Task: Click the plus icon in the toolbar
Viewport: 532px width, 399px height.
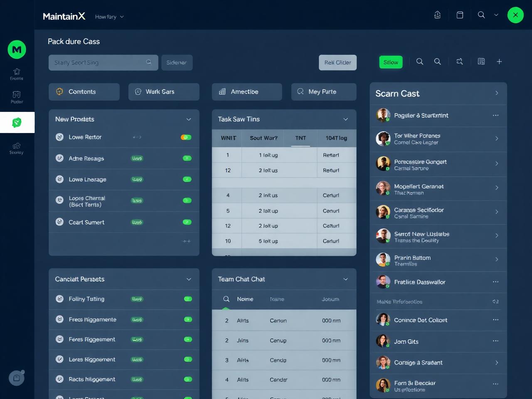Action: coord(499,62)
